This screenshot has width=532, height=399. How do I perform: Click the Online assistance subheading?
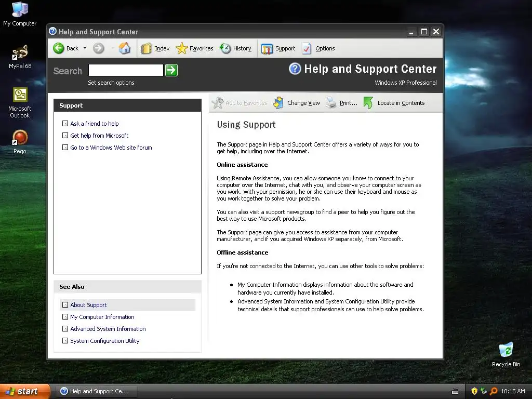pos(242,165)
